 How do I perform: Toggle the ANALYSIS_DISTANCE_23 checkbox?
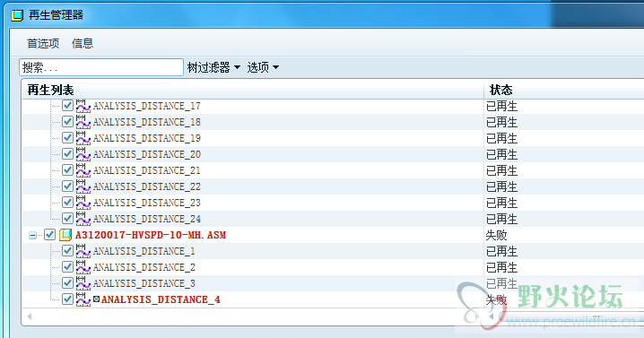coord(67,203)
